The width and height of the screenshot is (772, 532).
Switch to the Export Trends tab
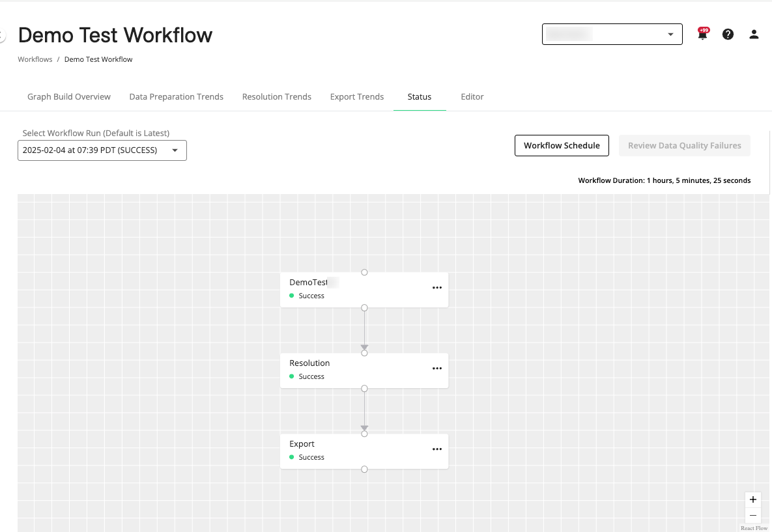(357, 97)
